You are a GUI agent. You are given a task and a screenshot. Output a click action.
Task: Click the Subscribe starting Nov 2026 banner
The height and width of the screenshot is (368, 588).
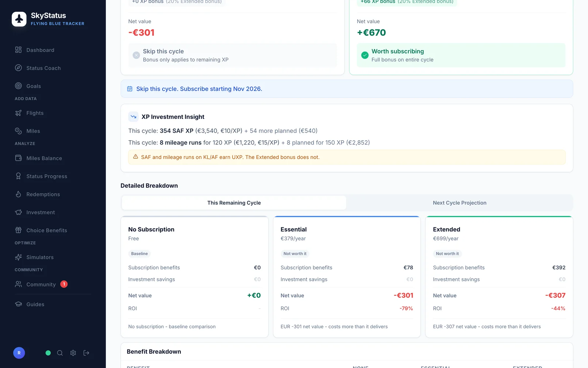(x=347, y=89)
